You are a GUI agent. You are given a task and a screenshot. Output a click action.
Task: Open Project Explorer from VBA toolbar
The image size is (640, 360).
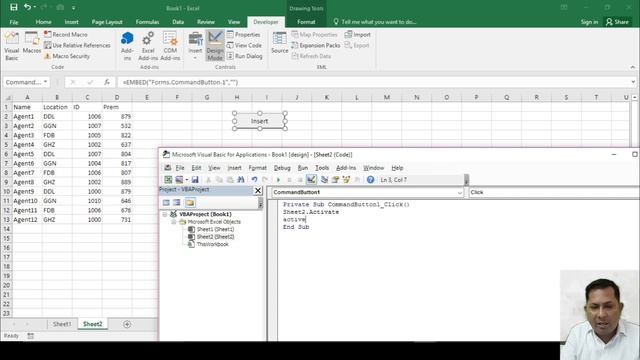pyautogui.click(x=324, y=180)
